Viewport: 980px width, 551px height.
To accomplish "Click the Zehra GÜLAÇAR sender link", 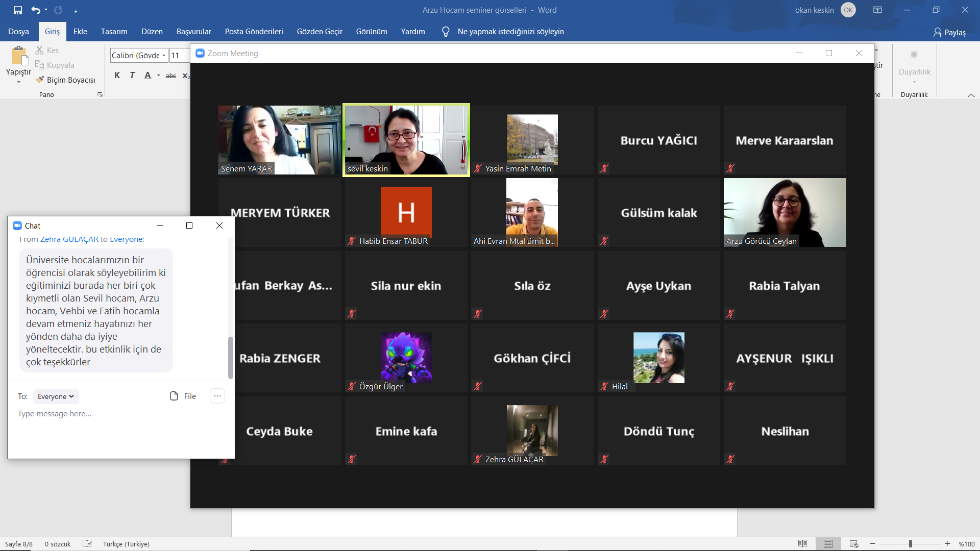I will (69, 239).
